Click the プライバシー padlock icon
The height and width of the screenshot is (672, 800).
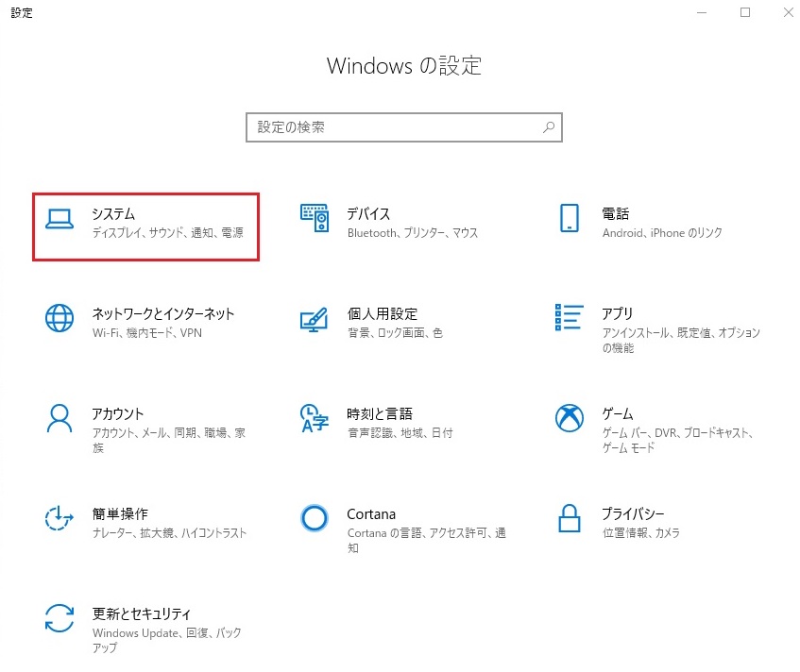tap(570, 518)
